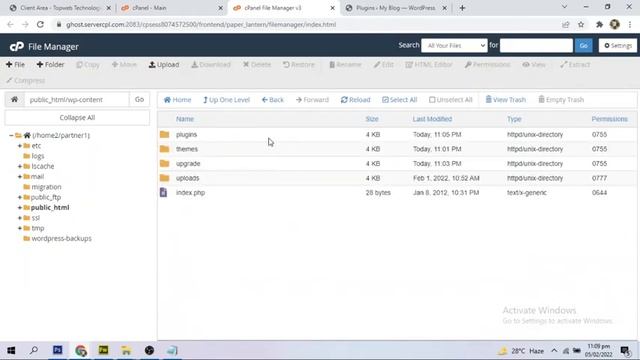Select the upgrade folder icon
Screen dimensions: 640x360
click(164, 164)
